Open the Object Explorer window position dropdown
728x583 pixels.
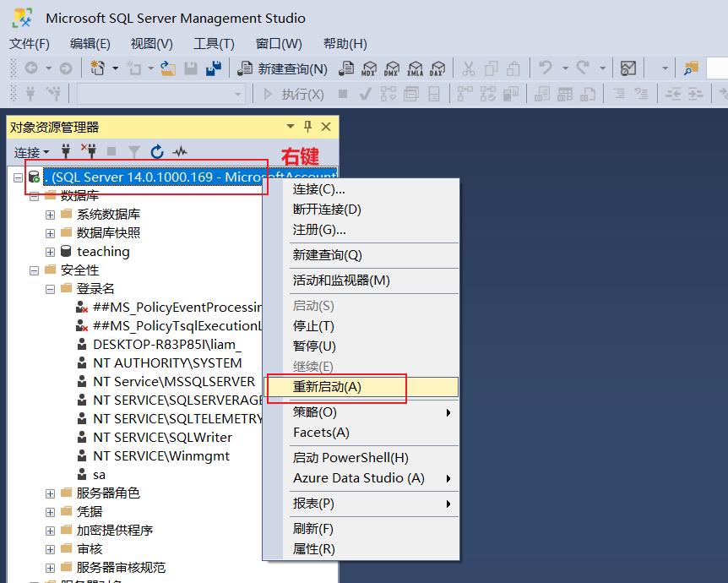tap(291, 127)
